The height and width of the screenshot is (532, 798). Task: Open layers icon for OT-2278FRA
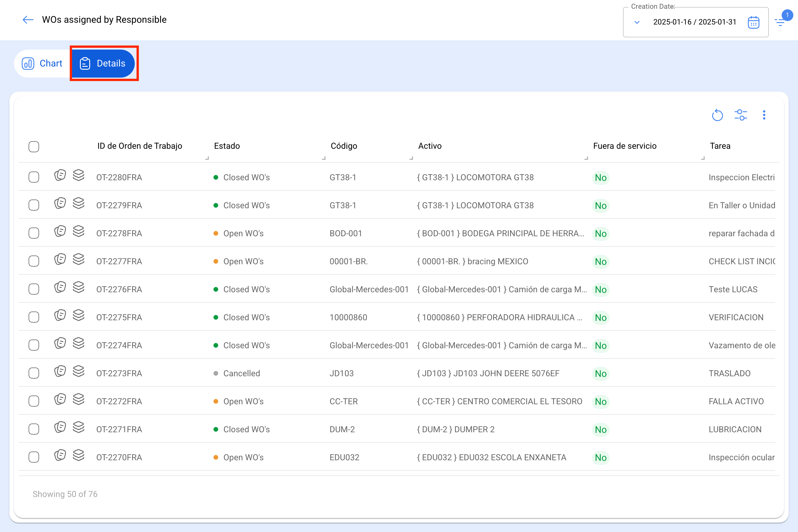pos(79,231)
